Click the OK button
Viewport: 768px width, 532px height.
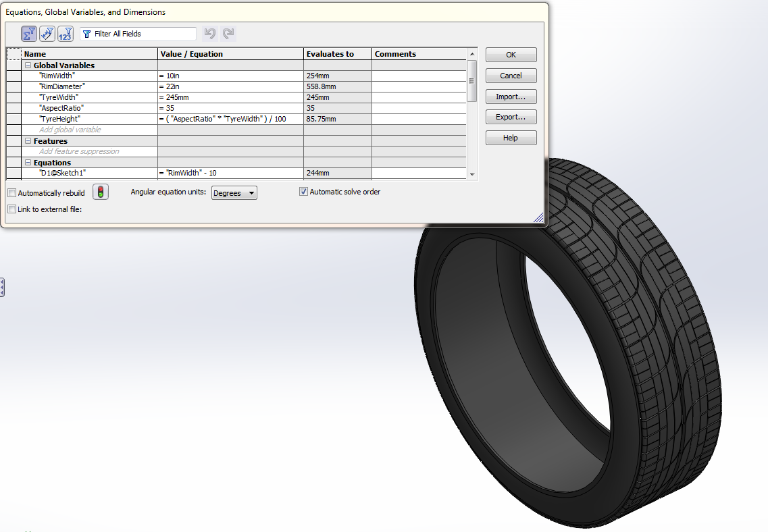point(511,55)
